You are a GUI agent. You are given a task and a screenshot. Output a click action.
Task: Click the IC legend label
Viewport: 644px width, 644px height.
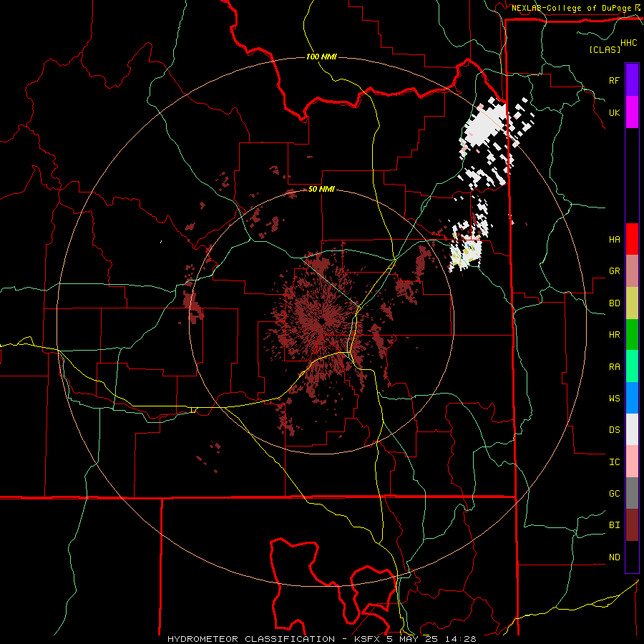tap(614, 462)
